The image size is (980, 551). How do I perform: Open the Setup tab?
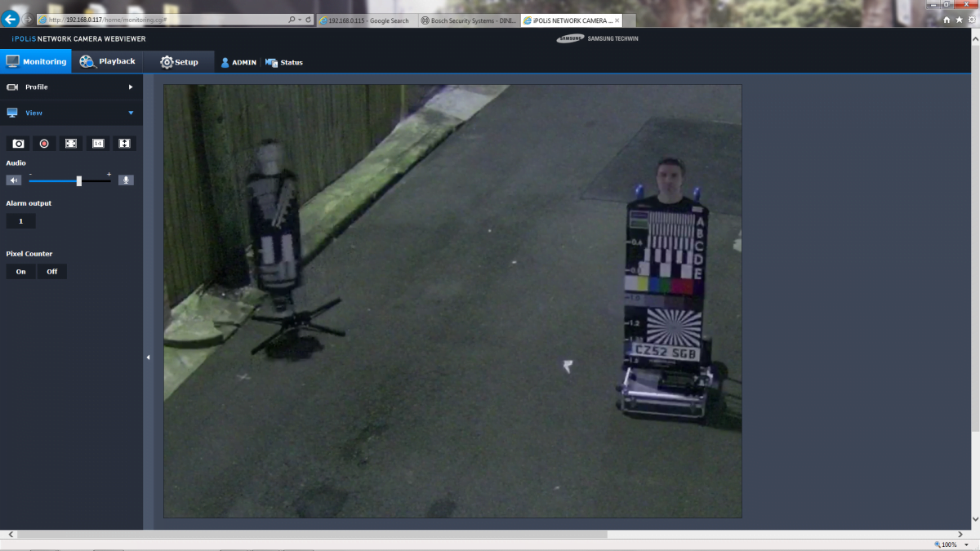(x=179, y=62)
